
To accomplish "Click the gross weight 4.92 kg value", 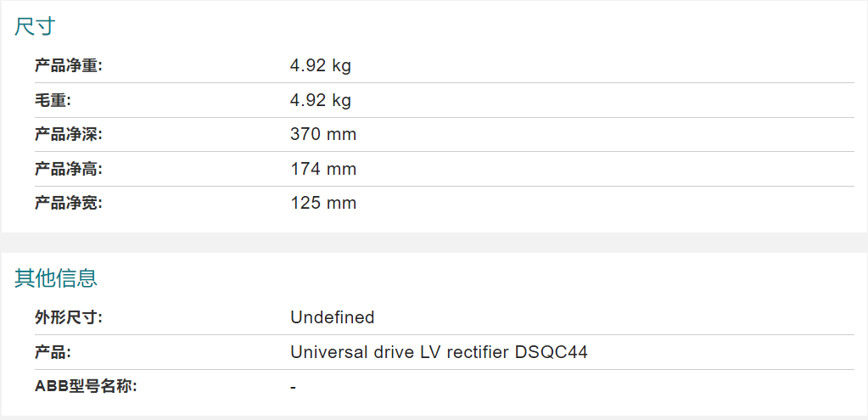I will click(321, 100).
